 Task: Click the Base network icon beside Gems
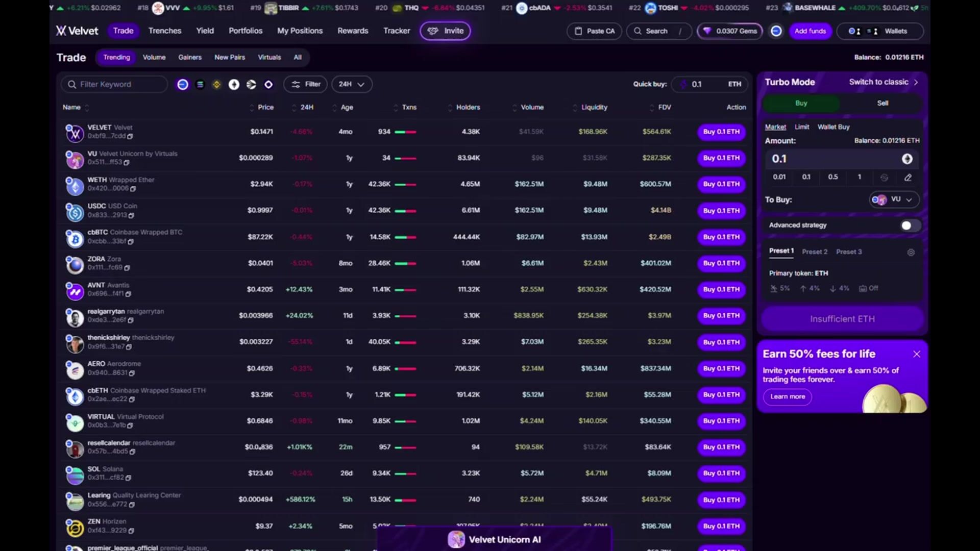[x=776, y=31]
